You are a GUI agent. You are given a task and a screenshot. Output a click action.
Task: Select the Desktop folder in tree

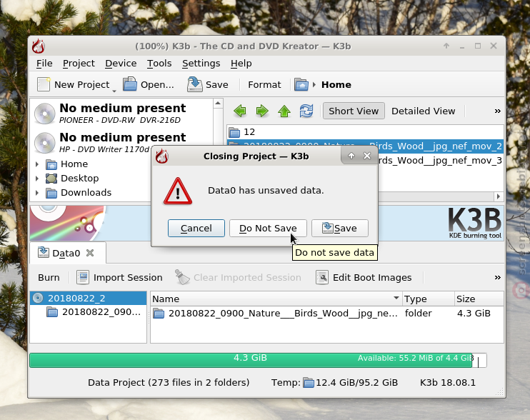72,179
